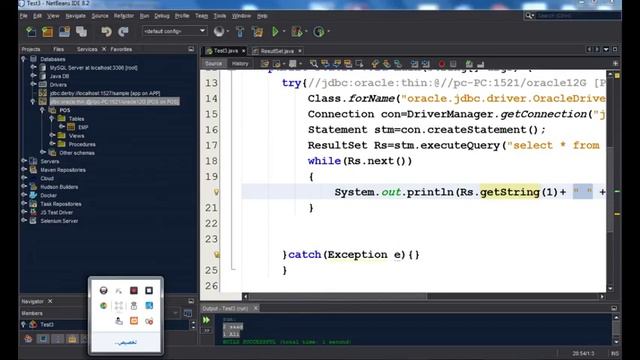Open the Navigate menu
Image resolution: width=640 pixels, height=360 pixels.
pos(76,16)
